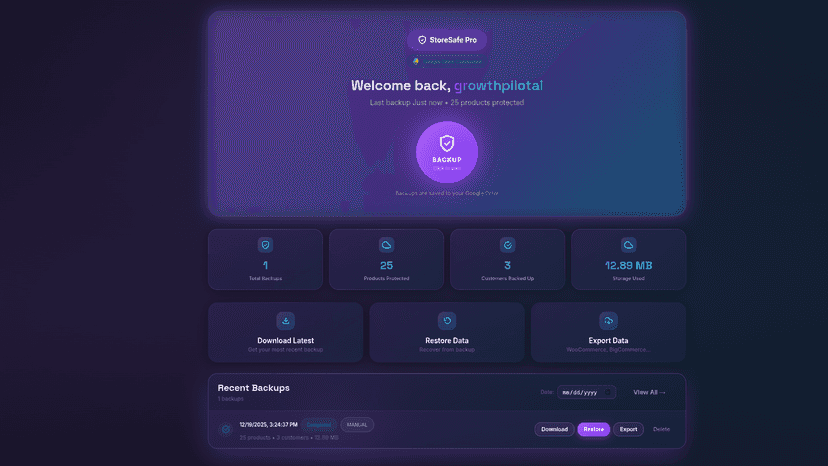Click the Google Drive icon in the badge
Screen dimensions: 828x466
pyautogui.click(x=416, y=62)
